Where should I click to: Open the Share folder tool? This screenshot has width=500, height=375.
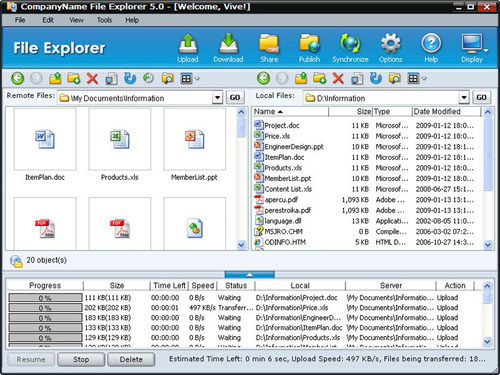[x=269, y=48]
